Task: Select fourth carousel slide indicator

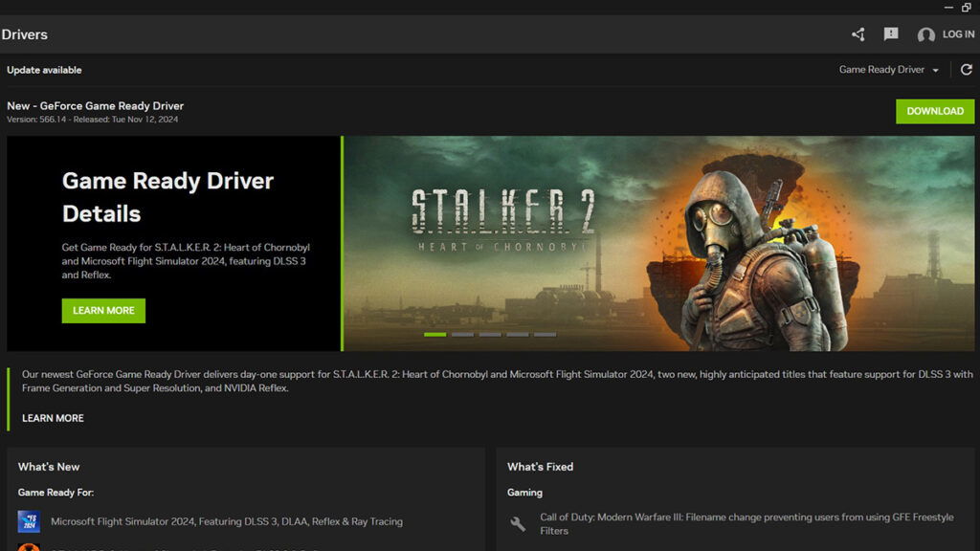Action: 518,335
